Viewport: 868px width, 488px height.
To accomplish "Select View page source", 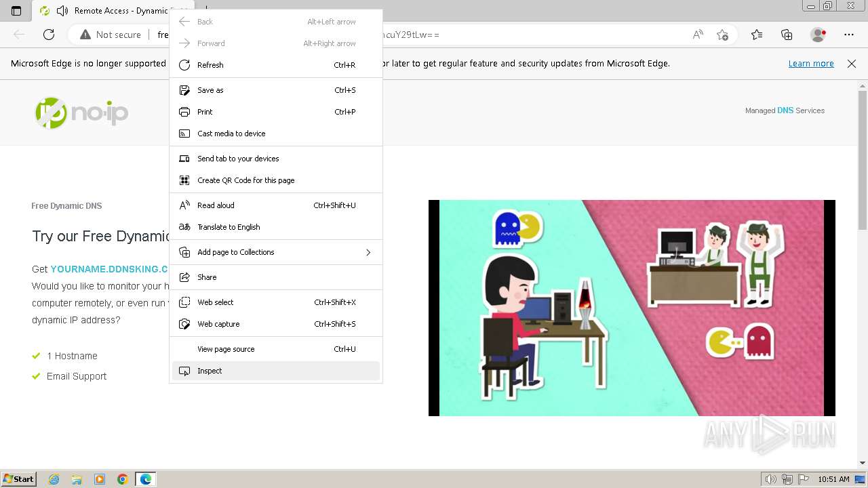I will [276, 349].
